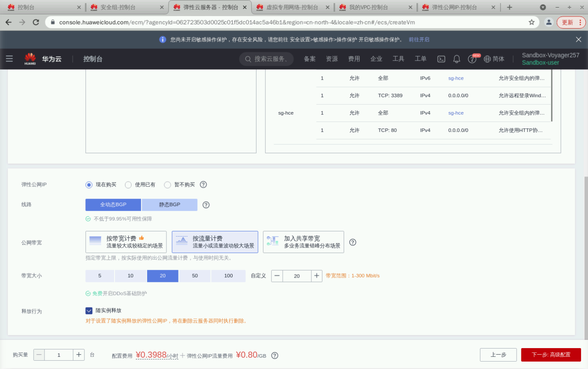Click the purchase quantity field

tap(59, 355)
